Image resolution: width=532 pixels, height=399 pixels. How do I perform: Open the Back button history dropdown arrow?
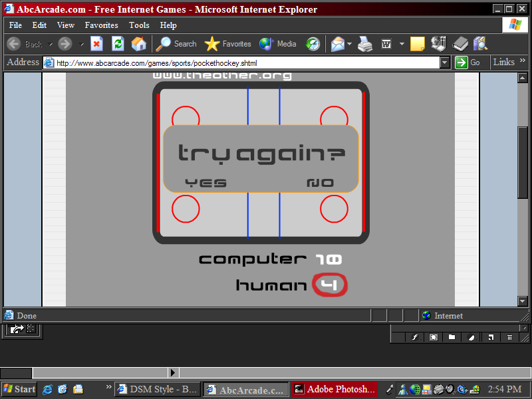click(51, 45)
